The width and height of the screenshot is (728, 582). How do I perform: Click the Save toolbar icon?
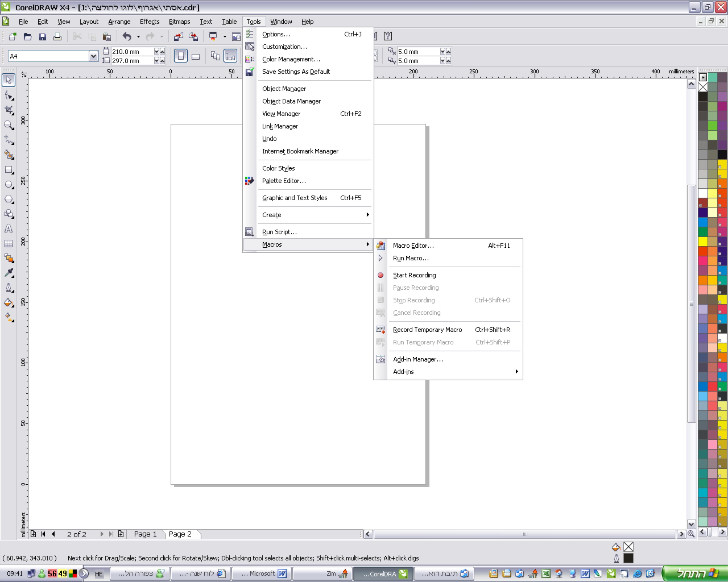[42, 36]
